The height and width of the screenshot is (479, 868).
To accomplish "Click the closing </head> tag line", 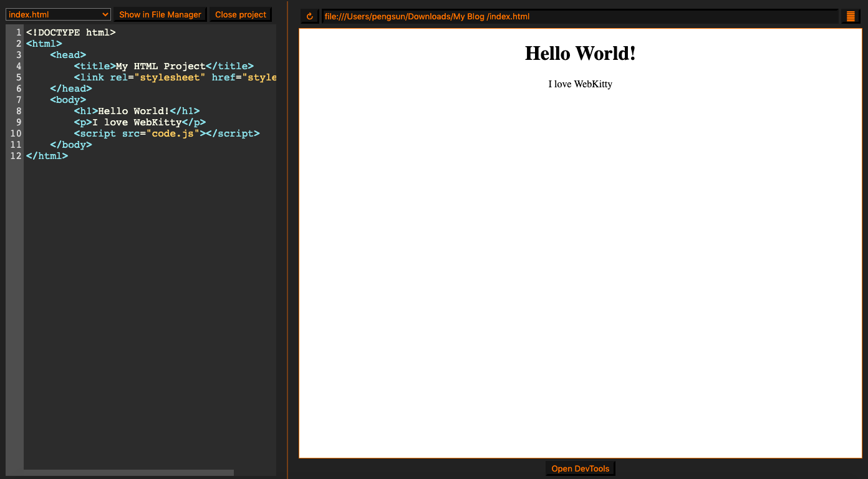I will pos(71,89).
